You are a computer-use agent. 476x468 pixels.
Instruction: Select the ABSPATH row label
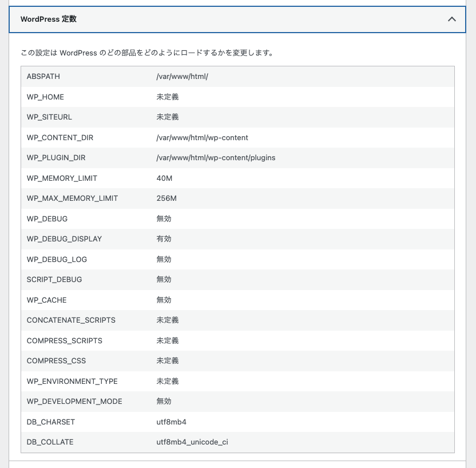coord(43,77)
